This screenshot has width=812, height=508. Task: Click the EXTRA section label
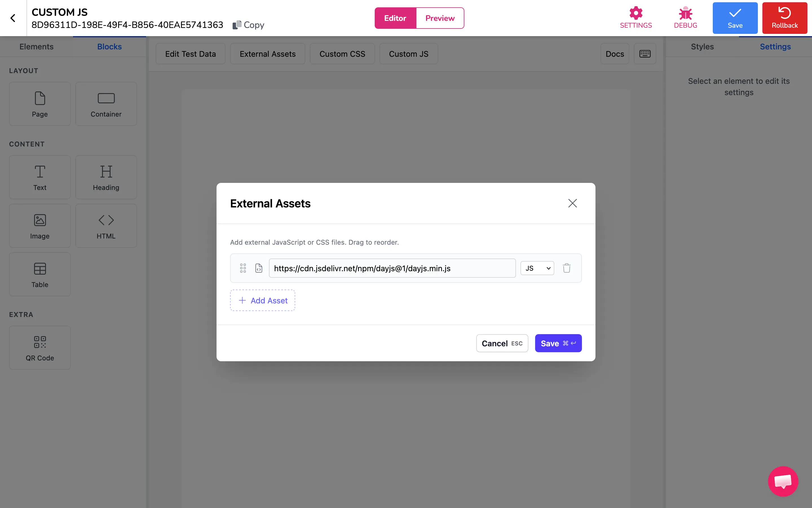(x=21, y=315)
